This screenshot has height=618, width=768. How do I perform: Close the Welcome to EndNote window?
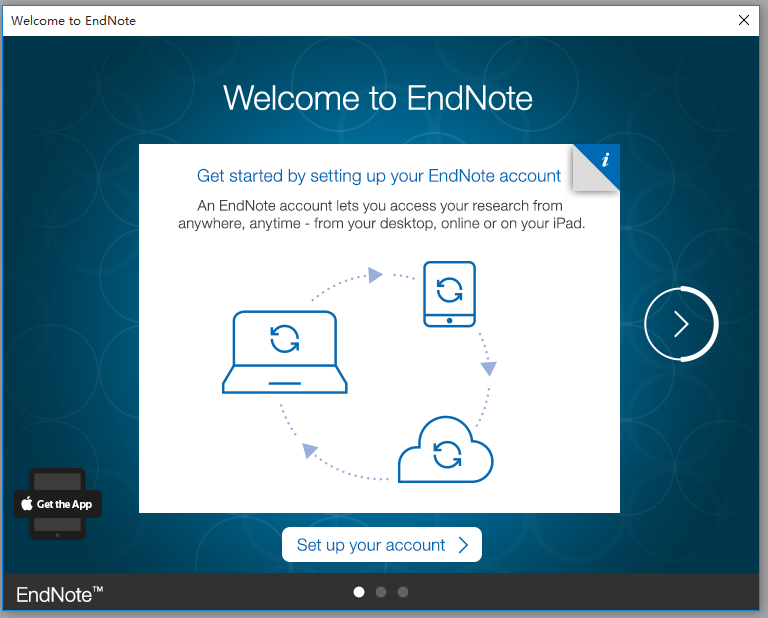744,20
